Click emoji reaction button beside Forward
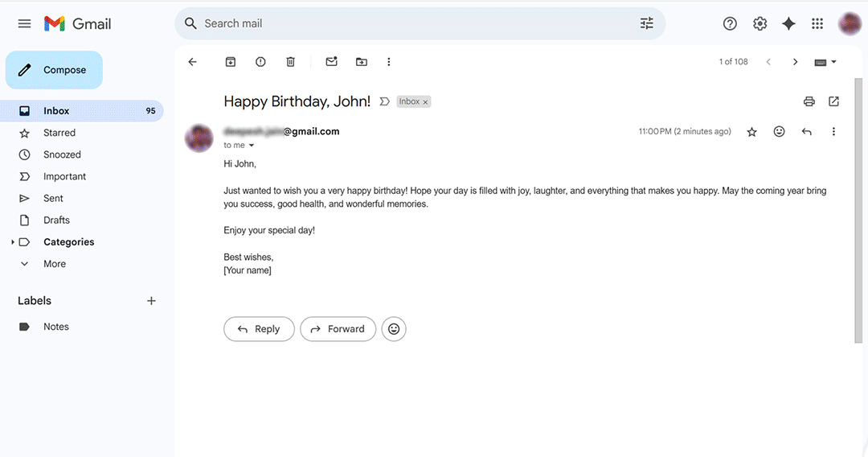This screenshot has width=868, height=457. 394,329
